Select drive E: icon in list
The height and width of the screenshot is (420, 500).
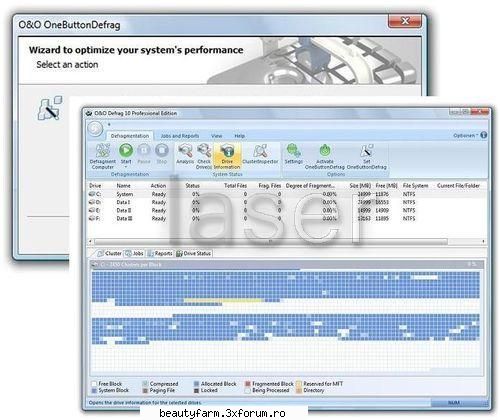(92, 210)
